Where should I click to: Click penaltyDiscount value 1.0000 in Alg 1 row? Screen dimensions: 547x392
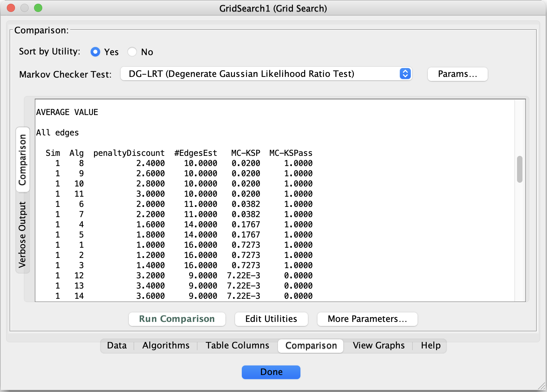[151, 245]
